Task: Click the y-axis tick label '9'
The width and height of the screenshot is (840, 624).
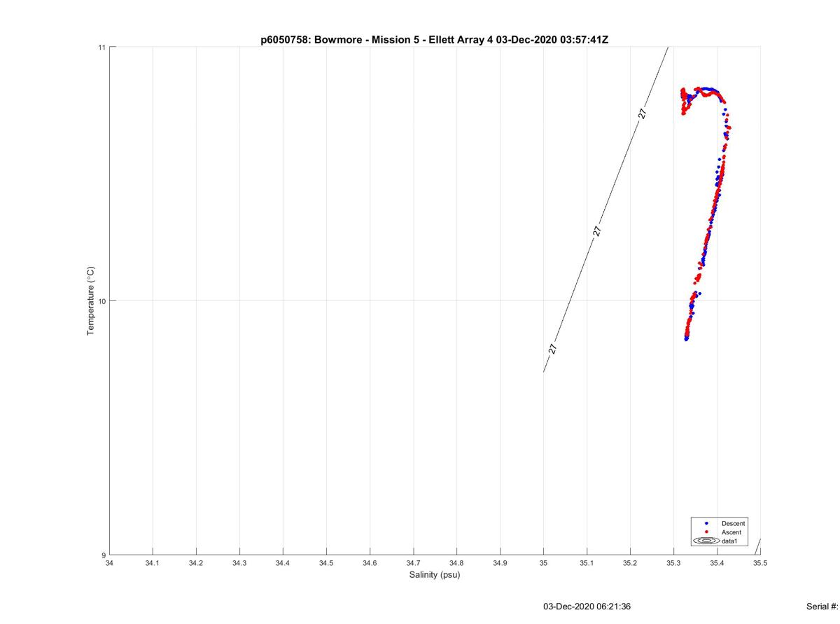Action: tap(104, 555)
